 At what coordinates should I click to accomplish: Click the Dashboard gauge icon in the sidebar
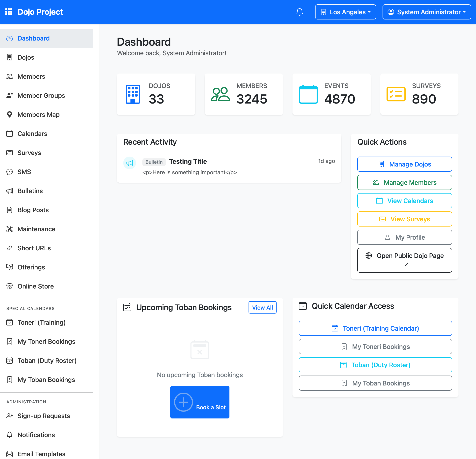[x=10, y=38]
